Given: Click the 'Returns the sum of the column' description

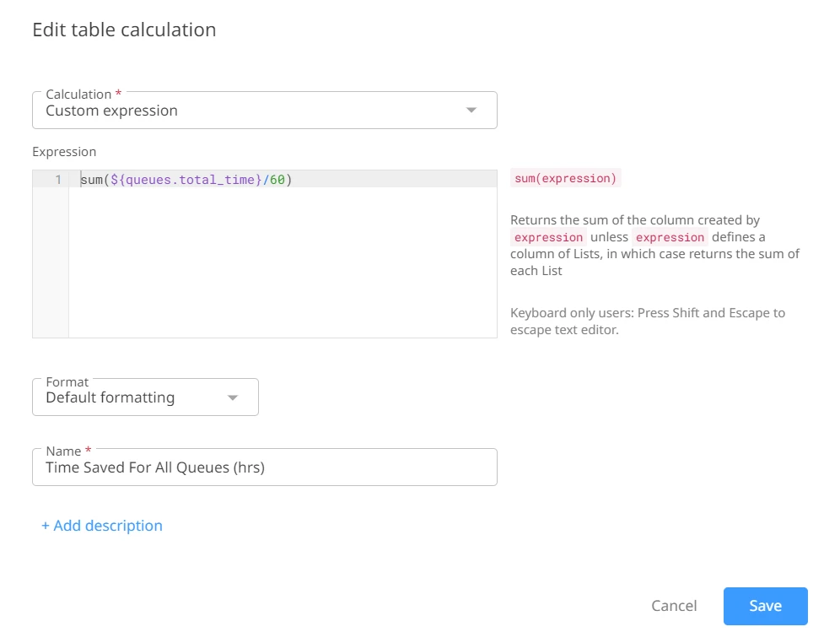Looking at the screenshot, I should (x=654, y=246).
